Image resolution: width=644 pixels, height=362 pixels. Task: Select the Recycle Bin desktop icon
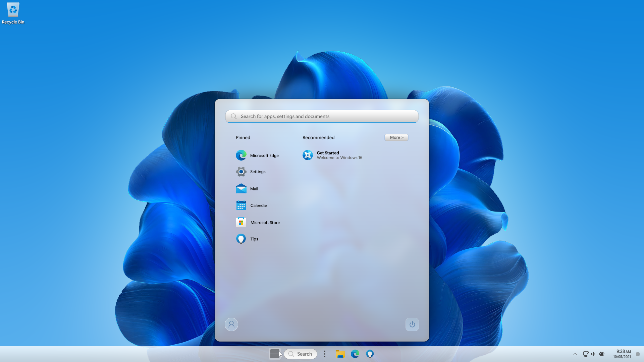tap(13, 13)
